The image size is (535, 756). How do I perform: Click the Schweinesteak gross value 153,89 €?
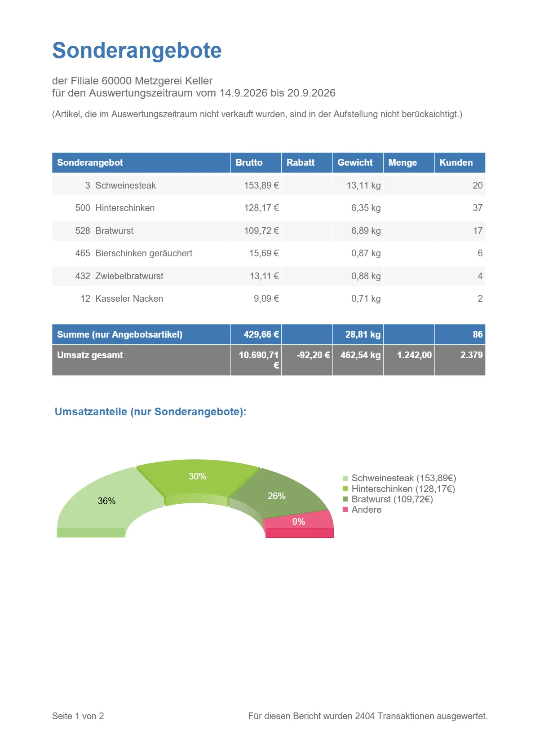click(x=261, y=185)
